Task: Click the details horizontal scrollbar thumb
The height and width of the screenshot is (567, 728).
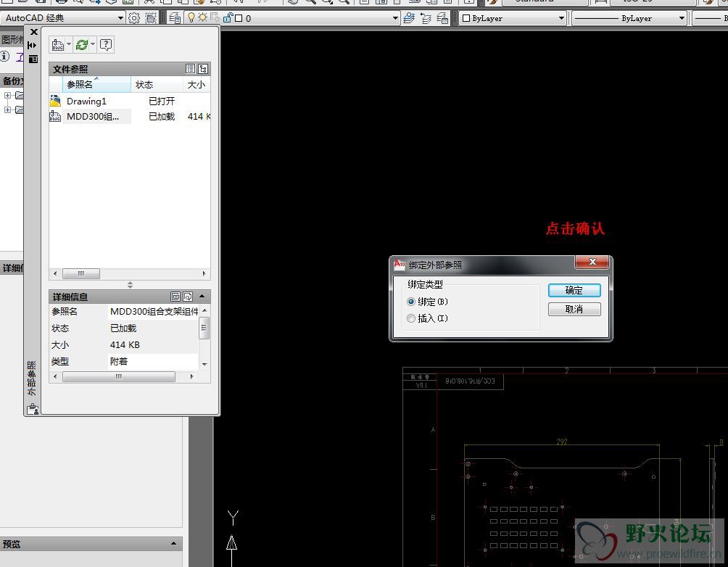Action: click(119, 376)
